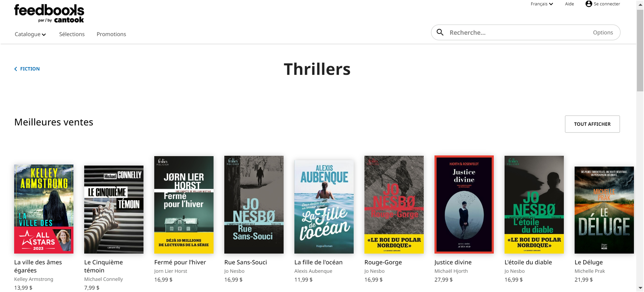Click the title Fermé pour l'hiver
The width and height of the screenshot is (644, 292).
tap(180, 262)
